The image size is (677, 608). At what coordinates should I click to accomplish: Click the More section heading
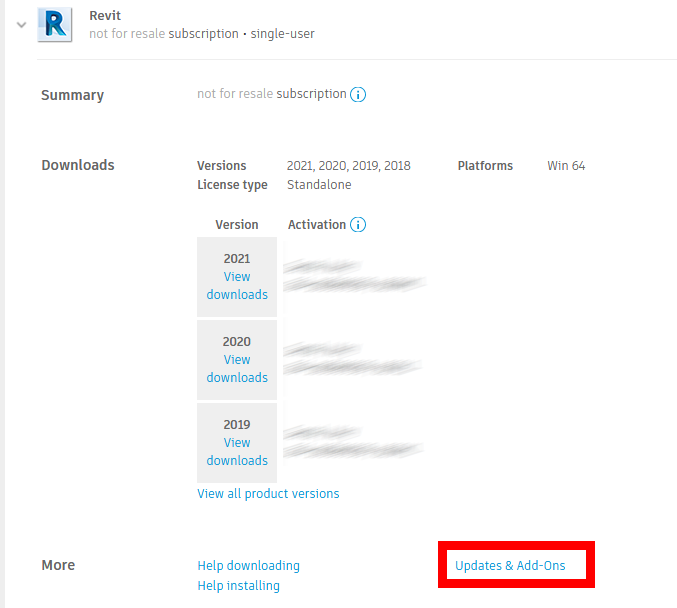pos(58,565)
